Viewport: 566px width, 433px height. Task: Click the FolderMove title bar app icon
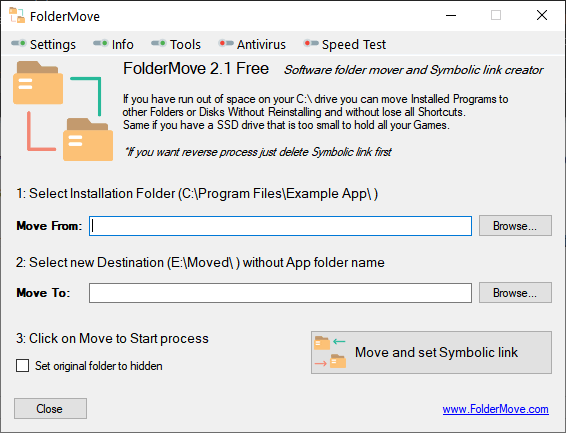[17, 15]
